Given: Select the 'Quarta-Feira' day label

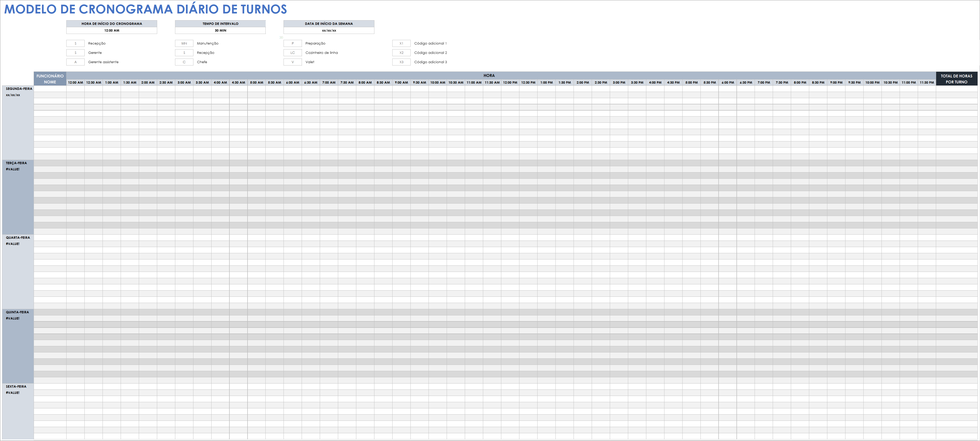Looking at the screenshot, I should [18, 237].
